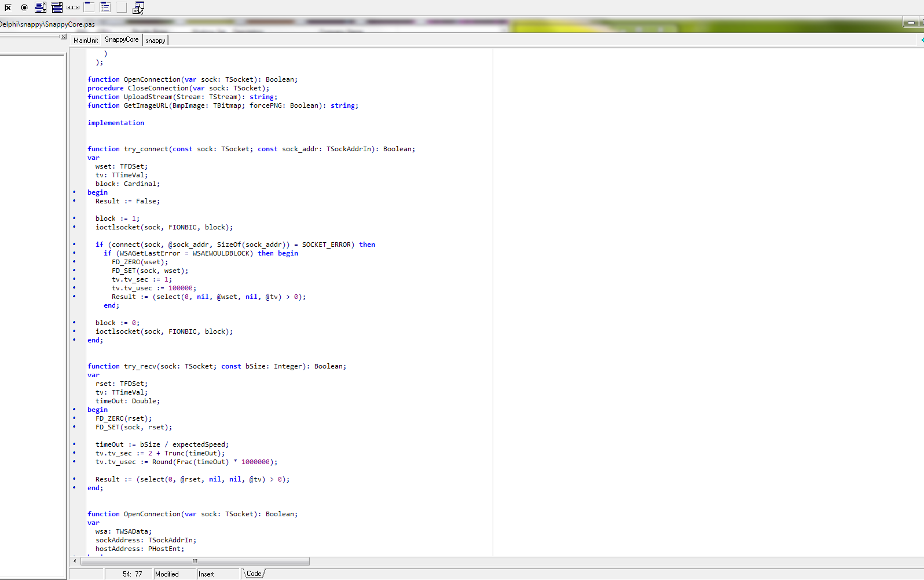The image size is (924, 580).
Task: Click the gutter dot beside 'Result := False;'
Action: [74, 200]
